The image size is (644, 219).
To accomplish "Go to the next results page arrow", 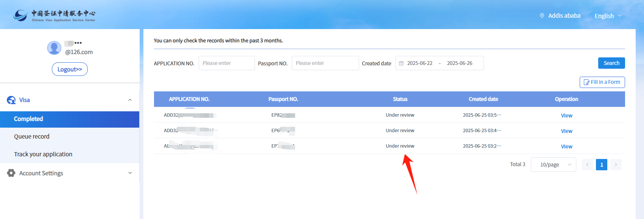I will coord(616,165).
